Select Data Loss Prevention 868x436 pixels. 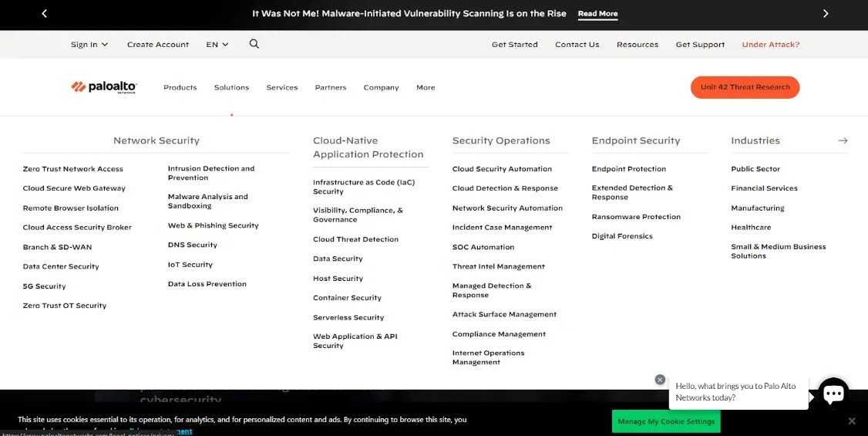click(207, 284)
